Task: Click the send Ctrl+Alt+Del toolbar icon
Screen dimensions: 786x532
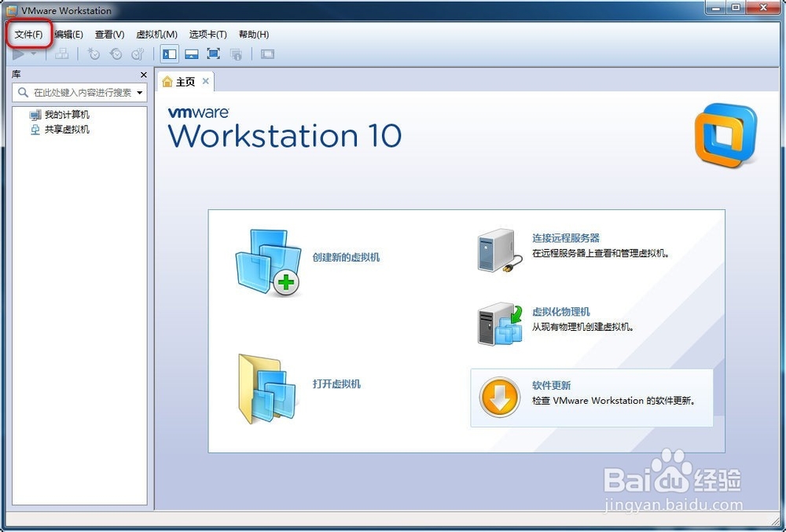Action: tap(62, 54)
